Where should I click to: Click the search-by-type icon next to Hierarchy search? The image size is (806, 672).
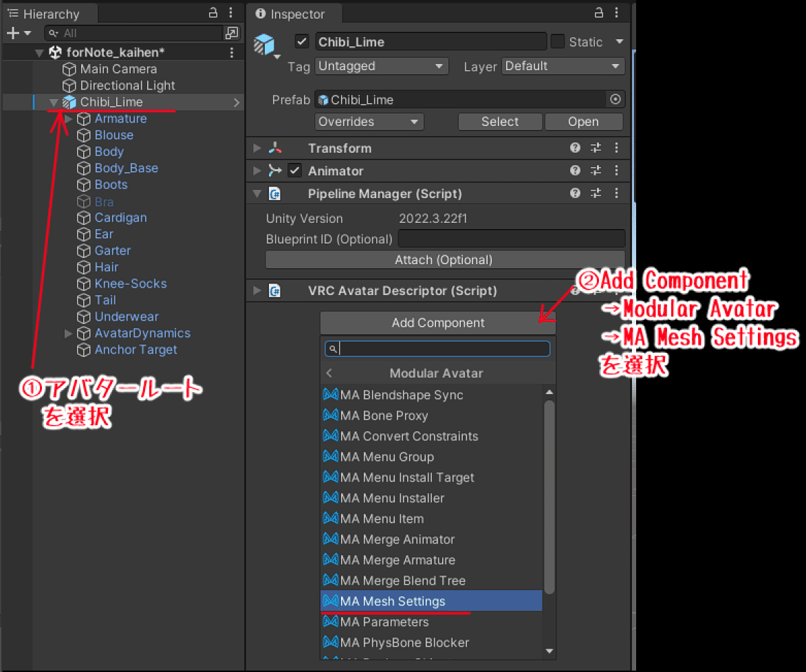pos(232,33)
